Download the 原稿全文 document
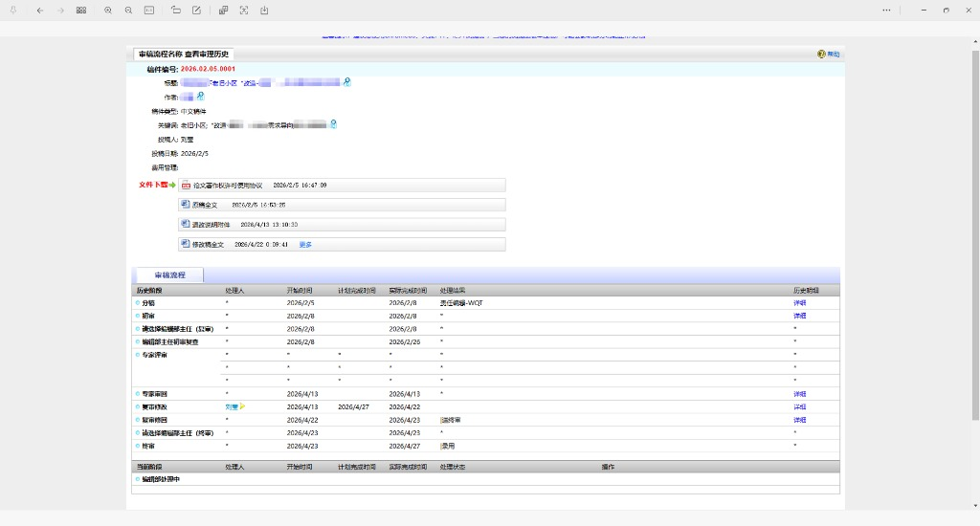This screenshot has width=980, height=526. tap(205, 205)
